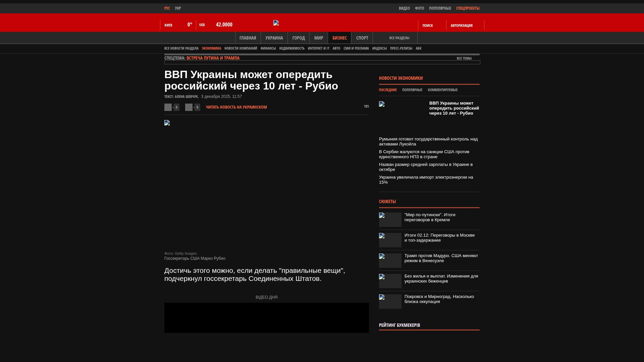Open the Киев weather widget

click(x=178, y=25)
